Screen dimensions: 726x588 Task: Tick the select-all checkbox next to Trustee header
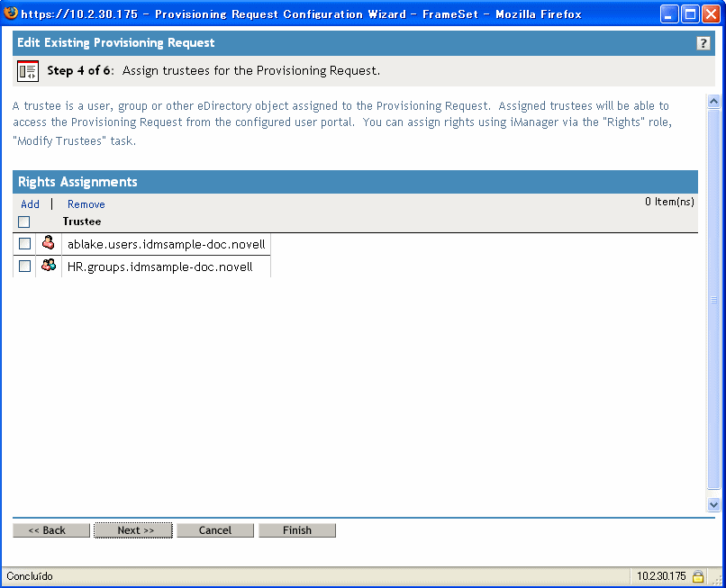24,222
